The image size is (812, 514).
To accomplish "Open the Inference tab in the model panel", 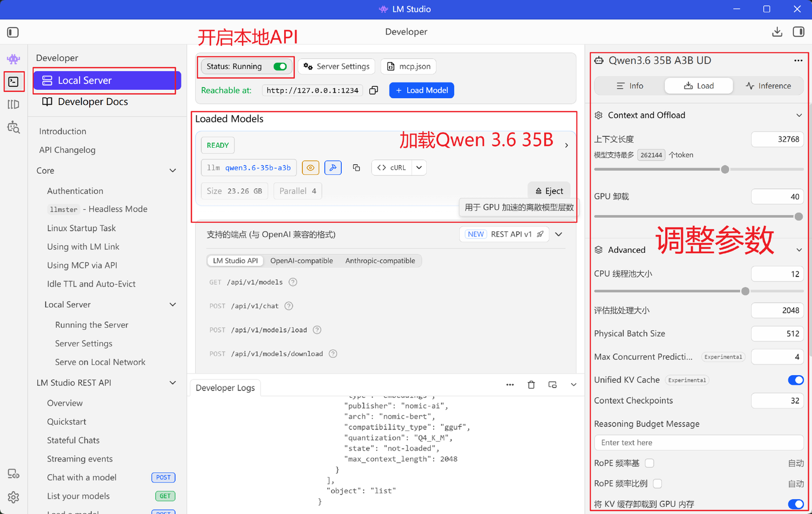I will point(768,86).
